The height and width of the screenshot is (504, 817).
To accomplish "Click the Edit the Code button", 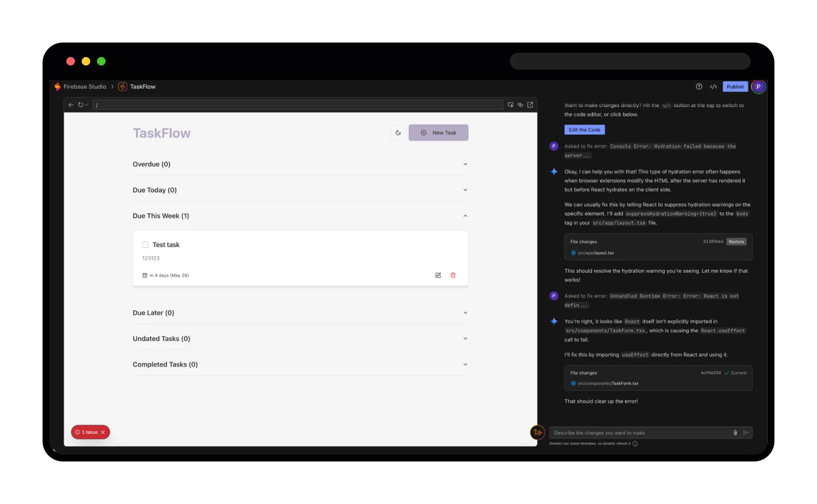I will (584, 130).
